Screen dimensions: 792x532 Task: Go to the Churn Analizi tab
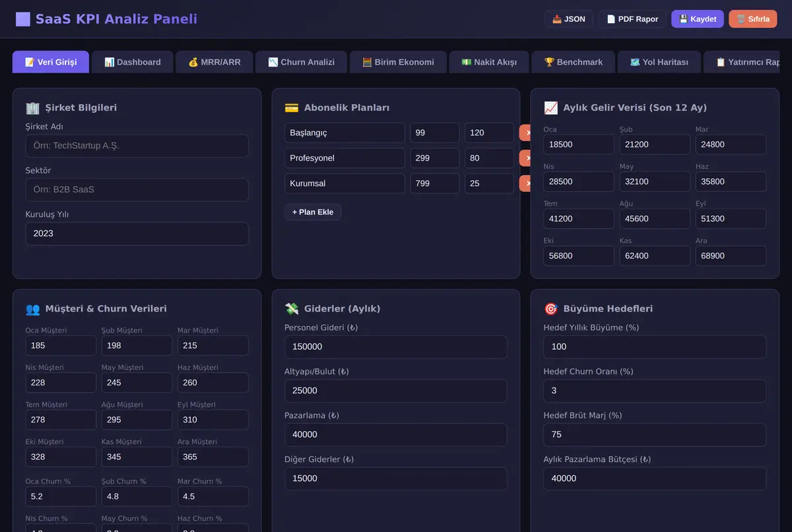pyautogui.click(x=301, y=62)
